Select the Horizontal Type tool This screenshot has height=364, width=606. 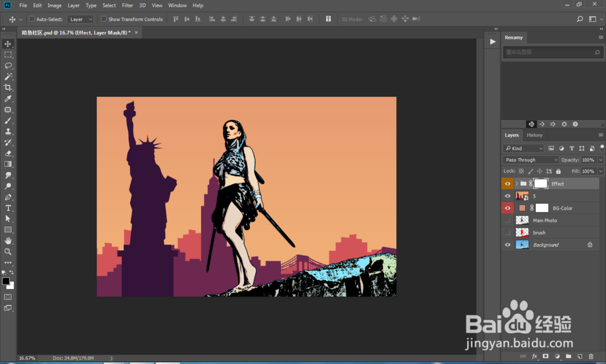tap(8, 208)
